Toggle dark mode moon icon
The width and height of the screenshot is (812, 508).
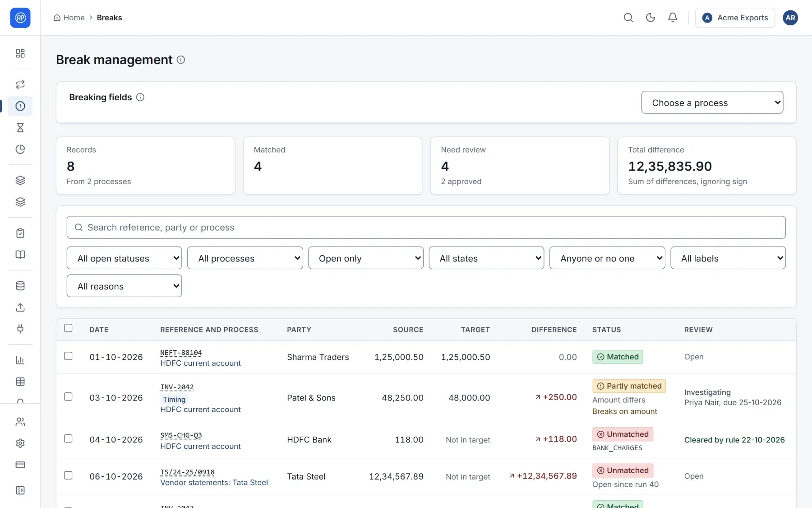pyautogui.click(x=651, y=18)
